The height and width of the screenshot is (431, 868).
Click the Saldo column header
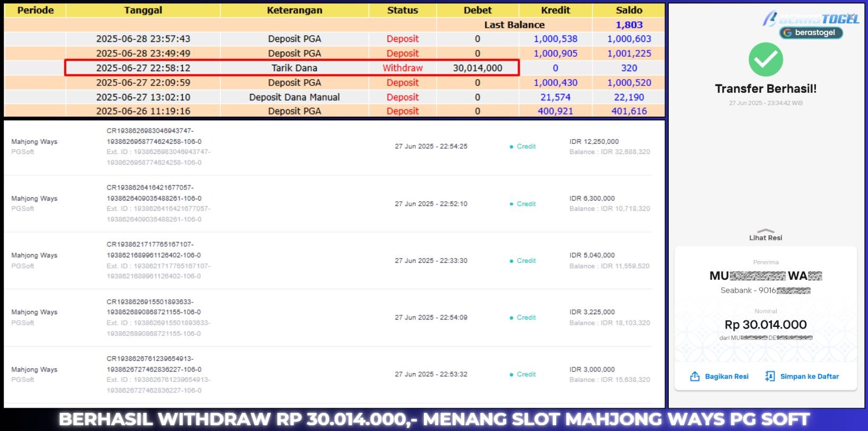(x=629, y=10)
